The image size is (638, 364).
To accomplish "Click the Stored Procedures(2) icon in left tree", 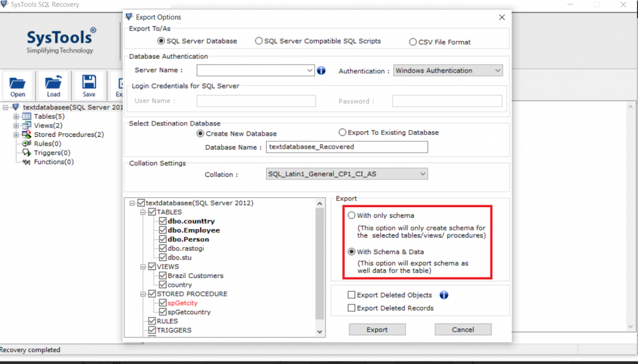I will point(27,134).
